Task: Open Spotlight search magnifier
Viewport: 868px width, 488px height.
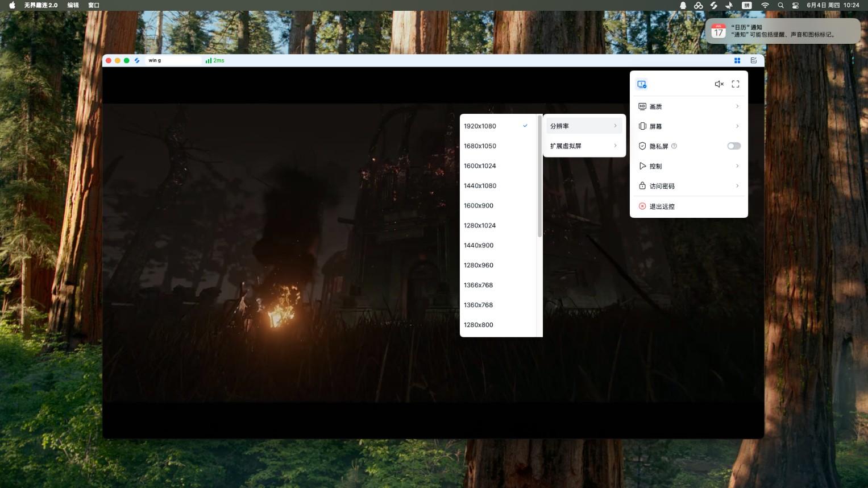Action: (780, 5)
